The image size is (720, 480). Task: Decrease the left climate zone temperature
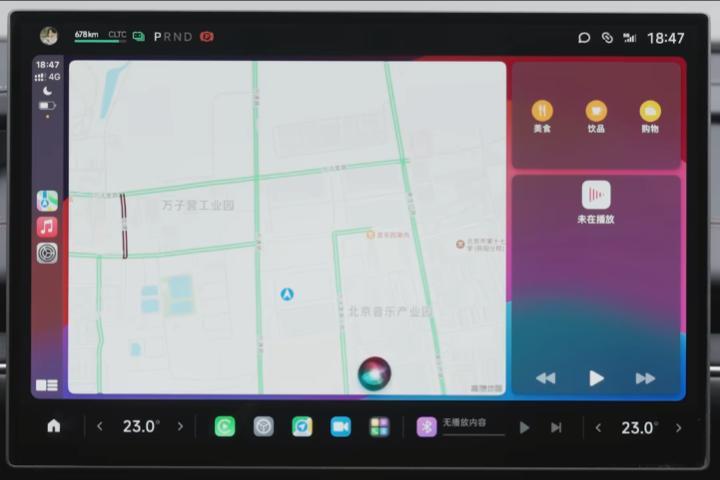click(x=100, y=427)
